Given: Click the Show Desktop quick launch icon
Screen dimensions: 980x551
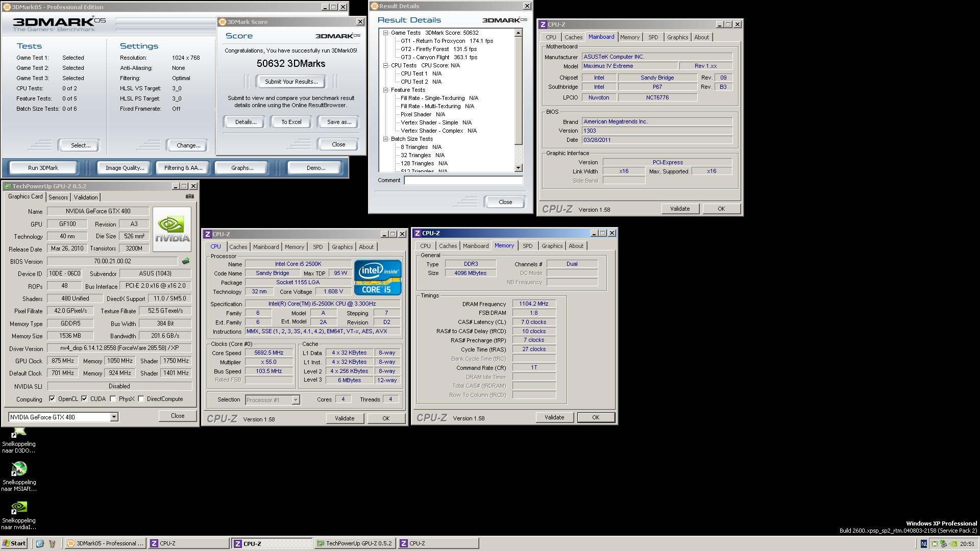Looking at the screenshot, I should (x=40, y=543).
